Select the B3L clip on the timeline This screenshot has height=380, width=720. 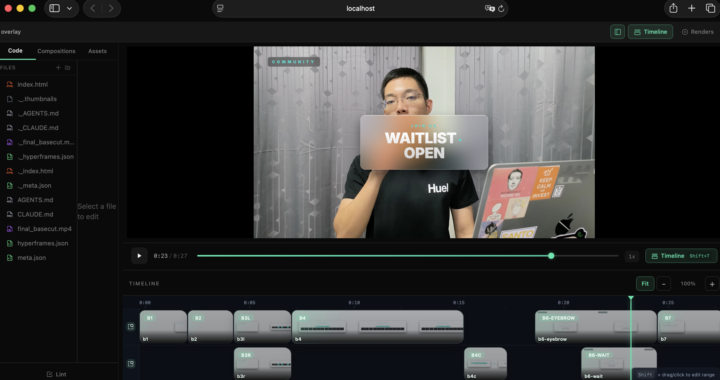click(262, 327)
